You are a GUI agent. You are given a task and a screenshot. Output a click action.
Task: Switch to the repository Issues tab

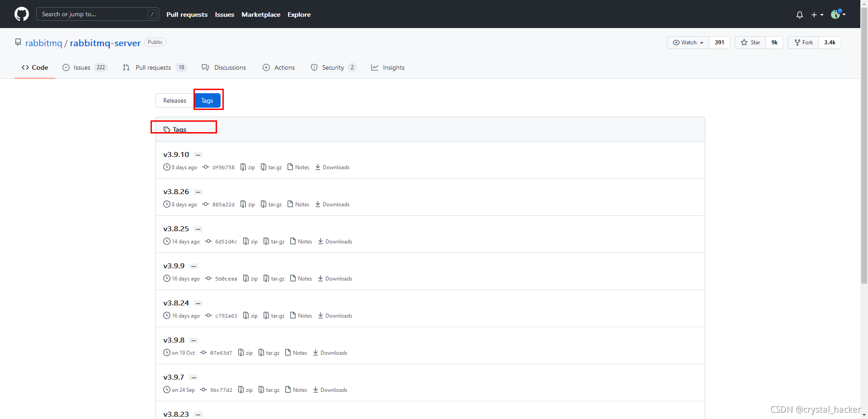pyautogui.click(x=85, y=67)
